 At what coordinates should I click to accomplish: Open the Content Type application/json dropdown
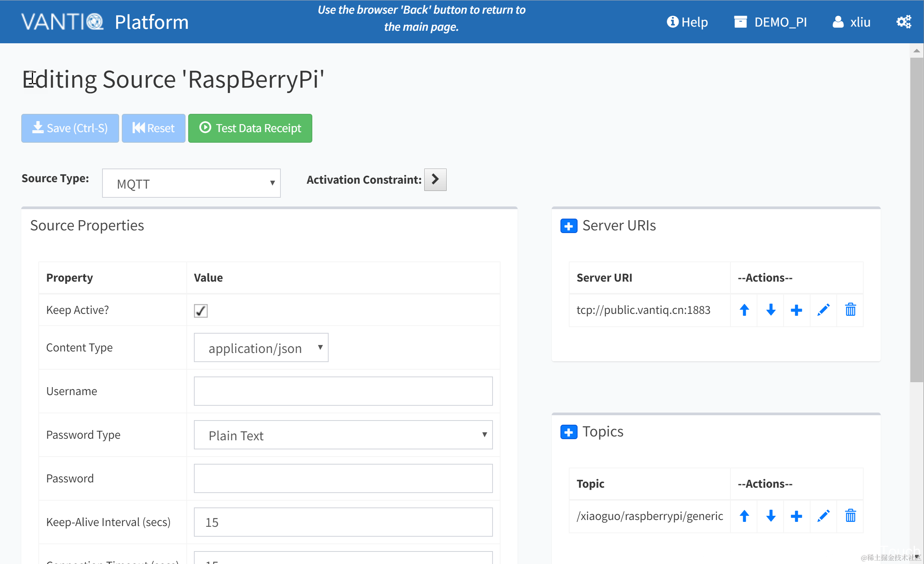coord(261,348)
